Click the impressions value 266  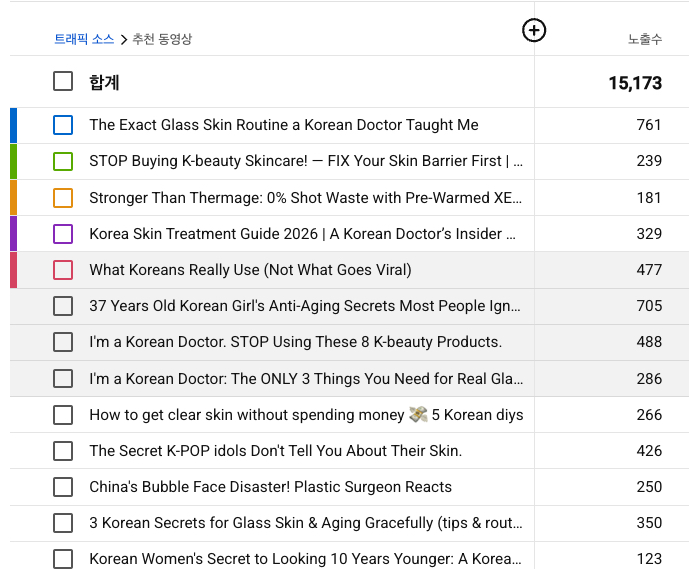click(x=649, y=415)
